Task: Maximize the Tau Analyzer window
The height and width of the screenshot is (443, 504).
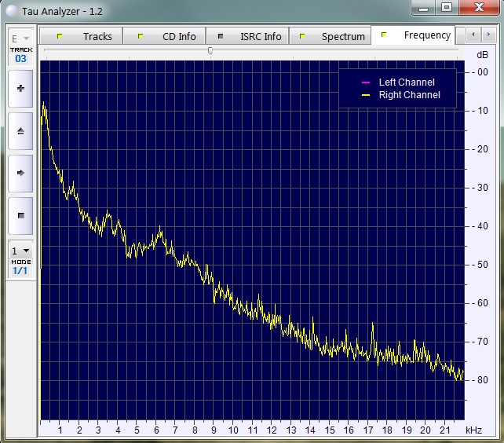Action: click(x=446, y=8)
